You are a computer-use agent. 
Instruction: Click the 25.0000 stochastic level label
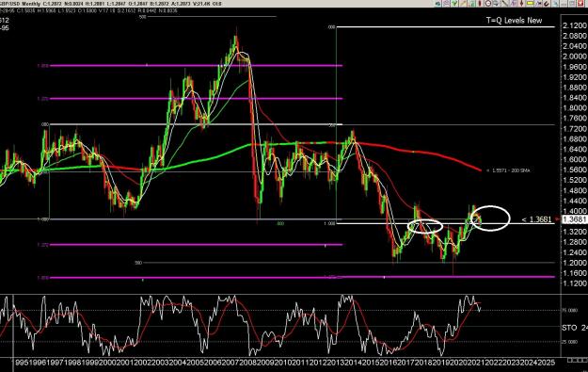click(569, 342)
